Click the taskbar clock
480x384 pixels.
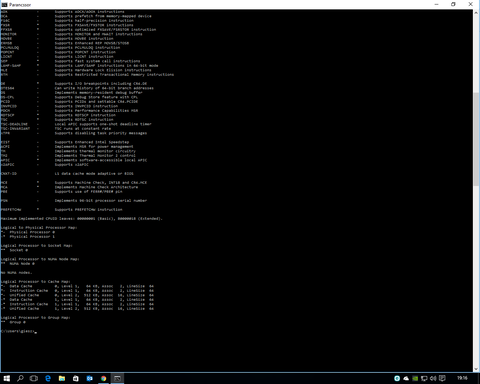click(462, 378)
